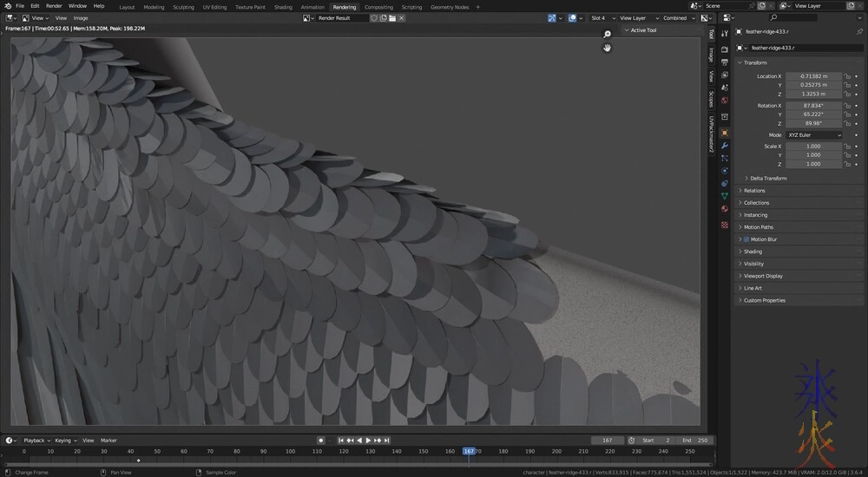868x477 pixels.
Task: Expand the Delta Transform section
Action: (x=768, y=179)
